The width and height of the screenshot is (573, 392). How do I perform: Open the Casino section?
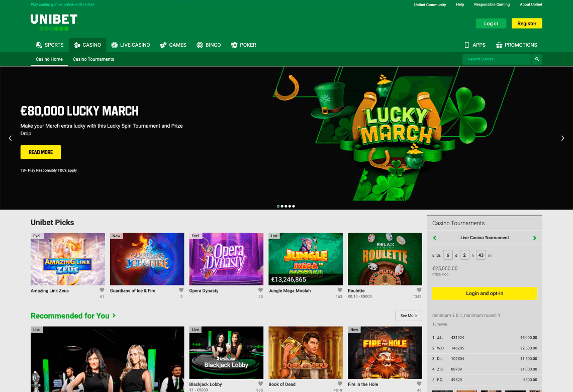point(87,45)
